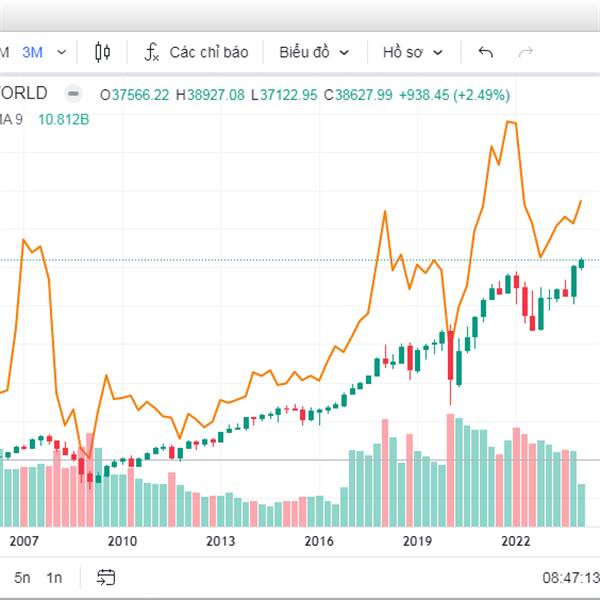Click the 2019 label on time axis
This screenshot has height=600, width=600.
click(417, 541)
